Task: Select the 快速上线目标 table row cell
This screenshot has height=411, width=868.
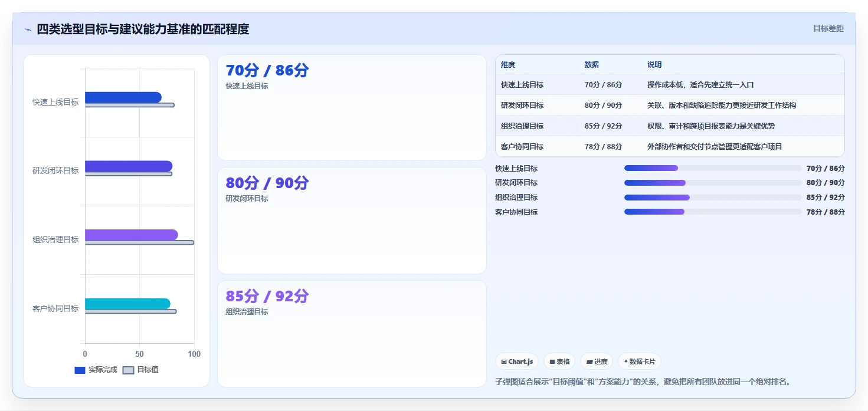Action: pyautogui.click(x=522, y=85)
